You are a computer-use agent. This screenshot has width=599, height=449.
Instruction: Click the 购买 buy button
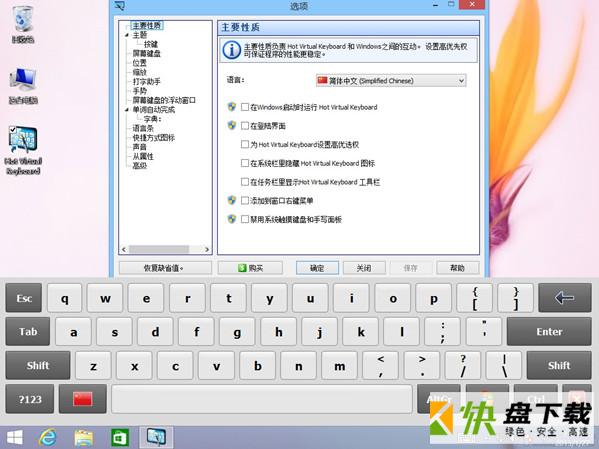coord(250,268)
